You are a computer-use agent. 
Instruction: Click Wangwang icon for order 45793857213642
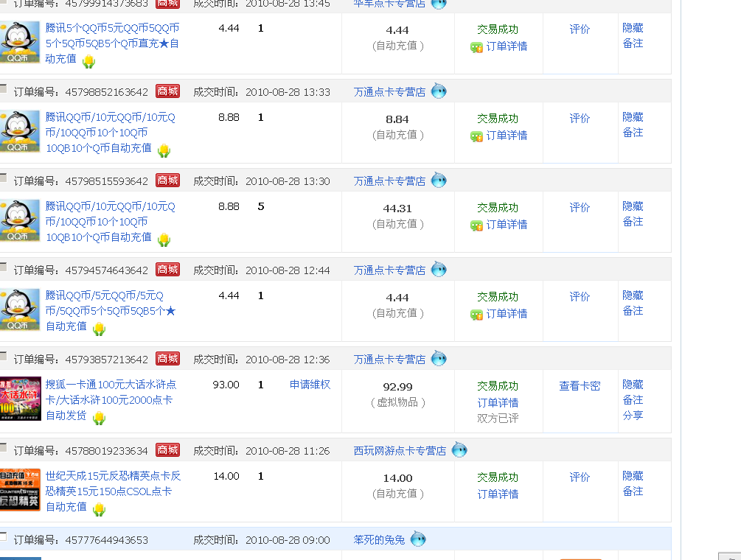pyautogui.click(x=439, y=358)
